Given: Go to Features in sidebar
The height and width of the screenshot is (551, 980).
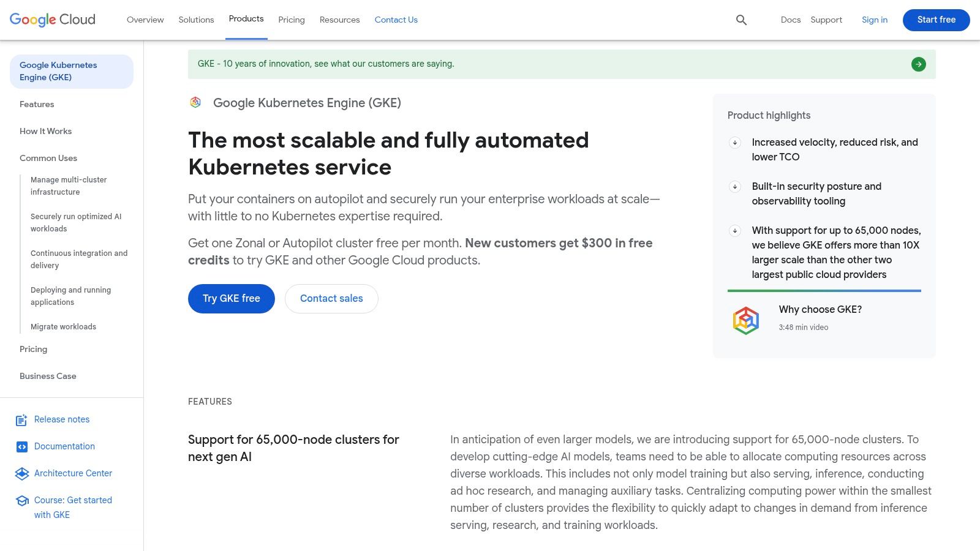Looking at the screenshot, I should point(37,105).
